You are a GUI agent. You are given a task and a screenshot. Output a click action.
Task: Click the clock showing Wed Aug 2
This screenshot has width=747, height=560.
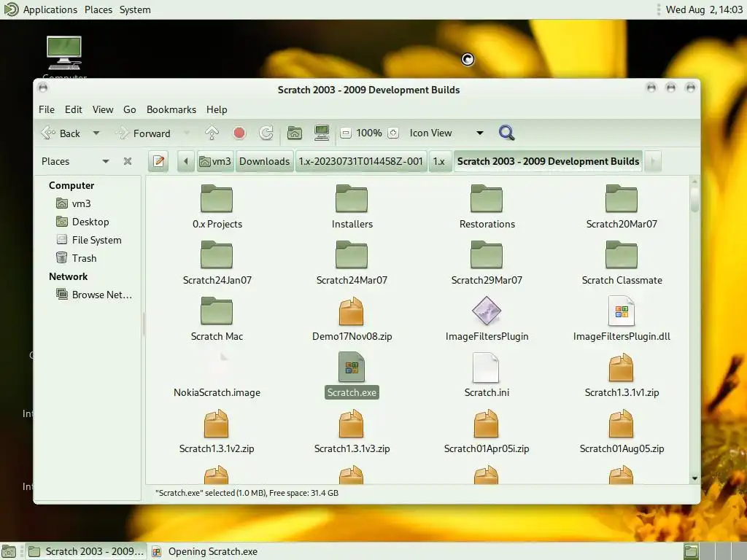click(704, 9)
